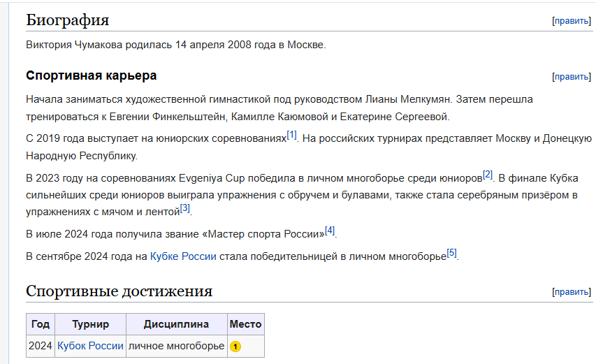Open footnote reference [3]
Screen dimensions: 596x364
[x=184, y=208]
